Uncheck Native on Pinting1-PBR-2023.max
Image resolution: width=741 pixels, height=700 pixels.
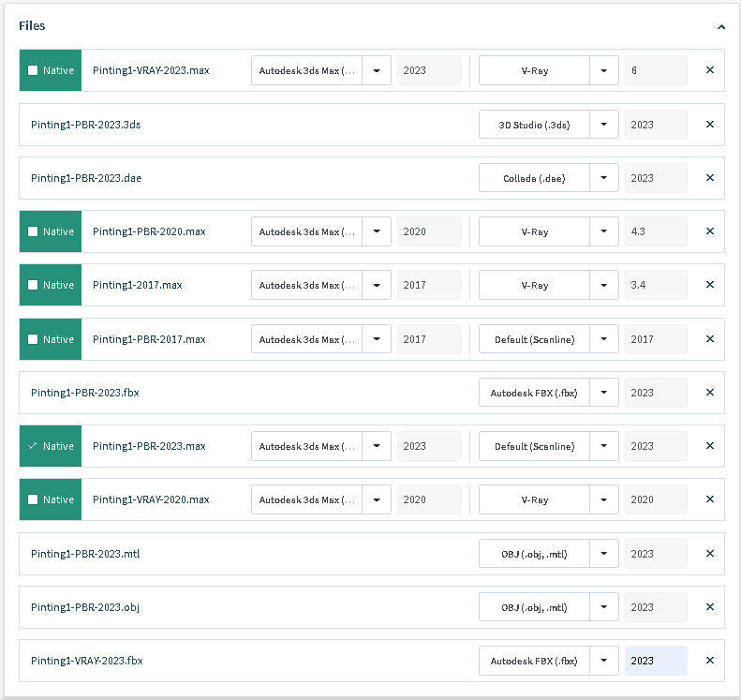pos(33,446)
